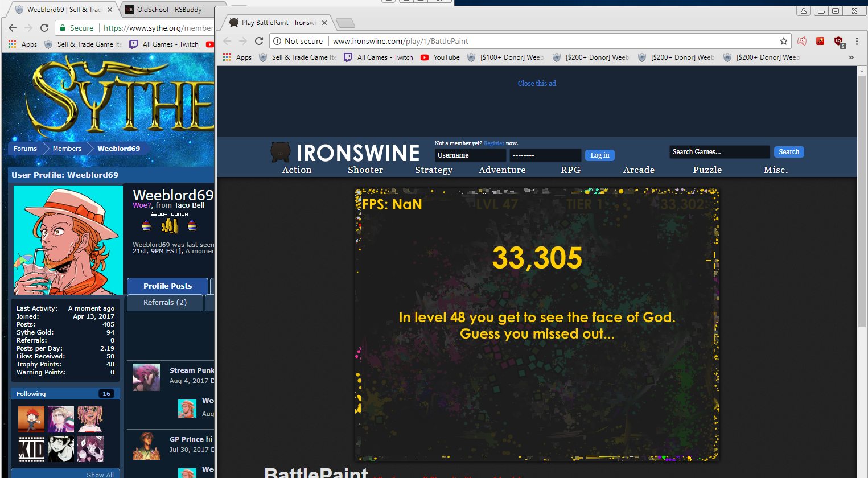The image size is (868, 478).
Task: Click the red extension icon beside the shield
Action: (820, 41)
